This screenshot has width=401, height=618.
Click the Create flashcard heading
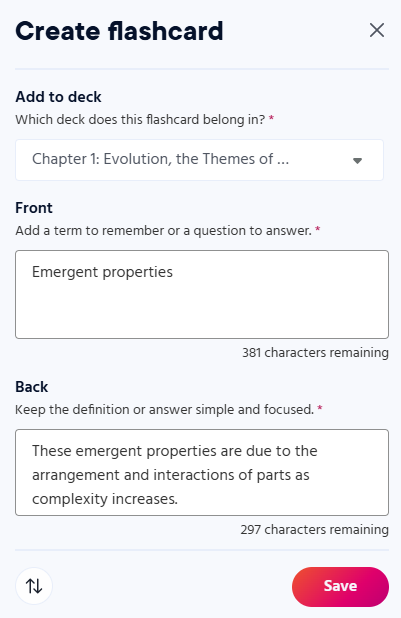tap(119, 31)
